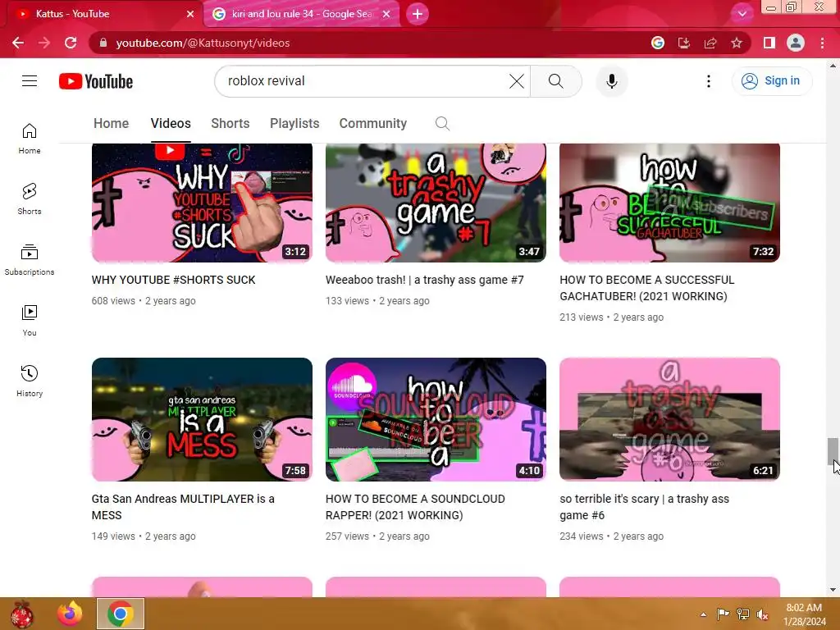Open Home in the left sidebar
The width and height of the screenshot is (840, 630).
(30, 139)
